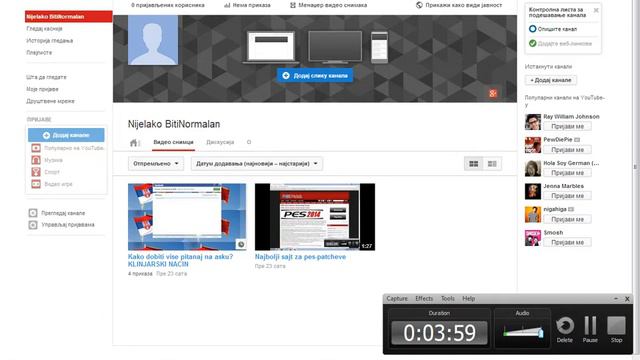Select the Видео снимци tab
640x360 pixels.
pyautogui.click(x=173, y=142)
